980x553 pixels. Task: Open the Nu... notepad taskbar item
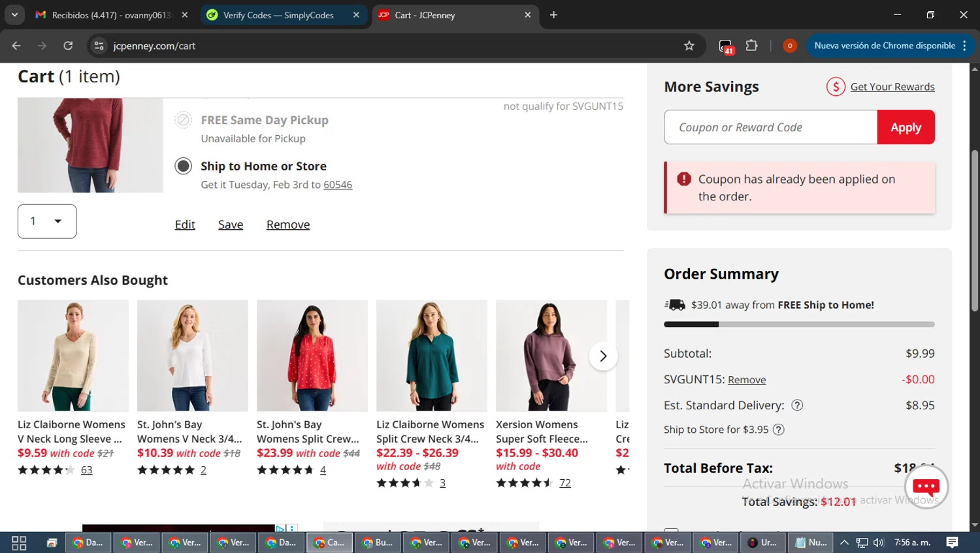tap(811, 543)
